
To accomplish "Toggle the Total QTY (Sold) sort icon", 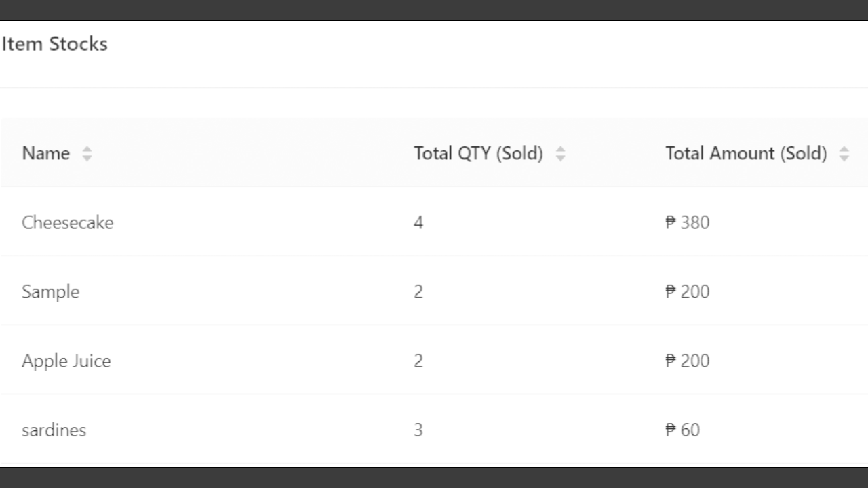I will pyautogui.click(x=560, y=154).
